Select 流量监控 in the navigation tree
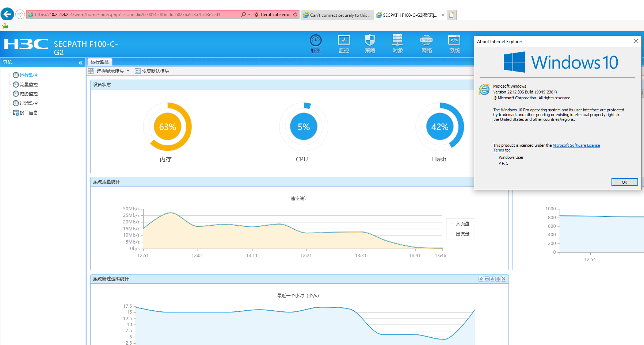This screenshot has height=345, width=644. (x=28, y=84)
